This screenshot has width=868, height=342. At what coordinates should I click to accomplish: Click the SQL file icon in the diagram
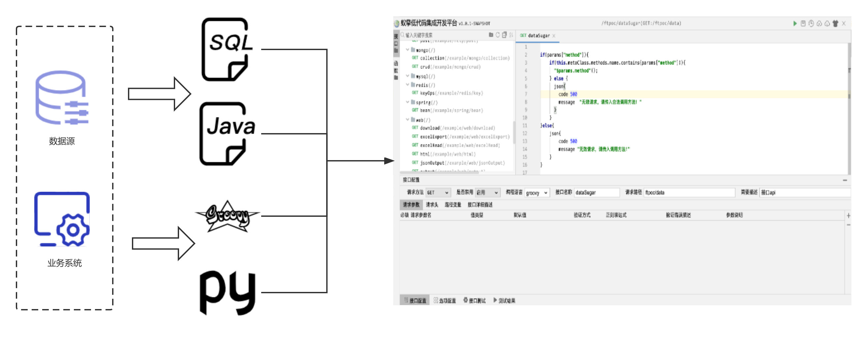pos(227,49)
